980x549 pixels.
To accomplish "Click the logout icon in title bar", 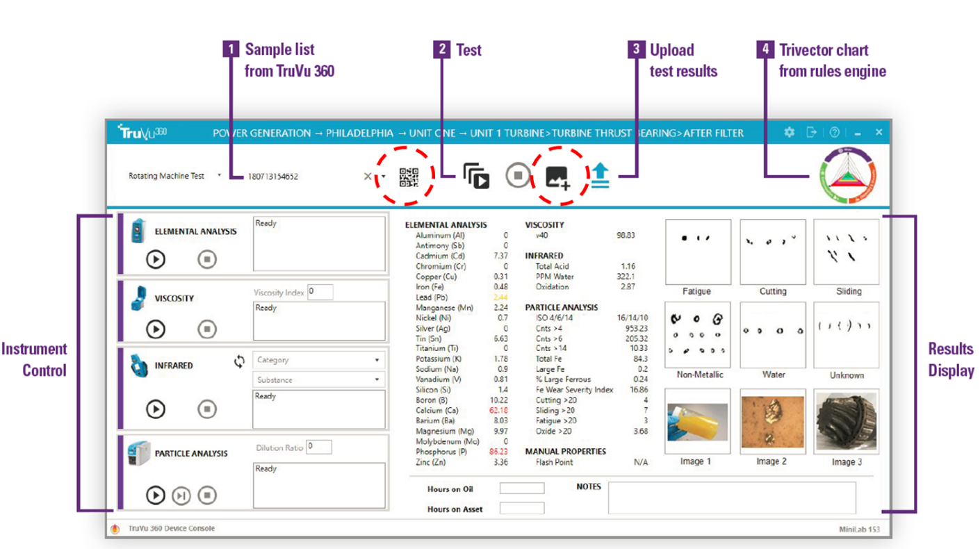I will [x=811, y=132].
